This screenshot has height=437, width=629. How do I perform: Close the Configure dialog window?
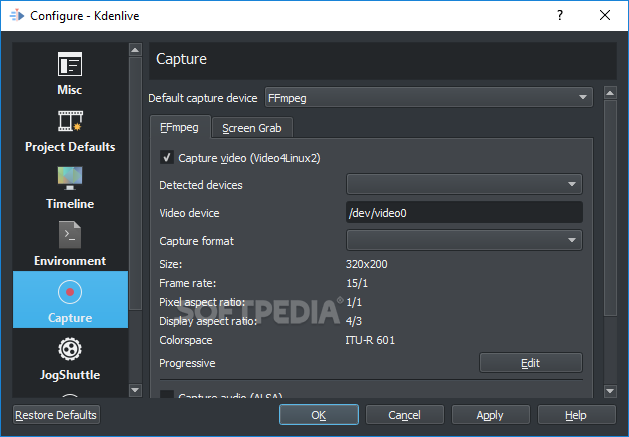(605, 15)
